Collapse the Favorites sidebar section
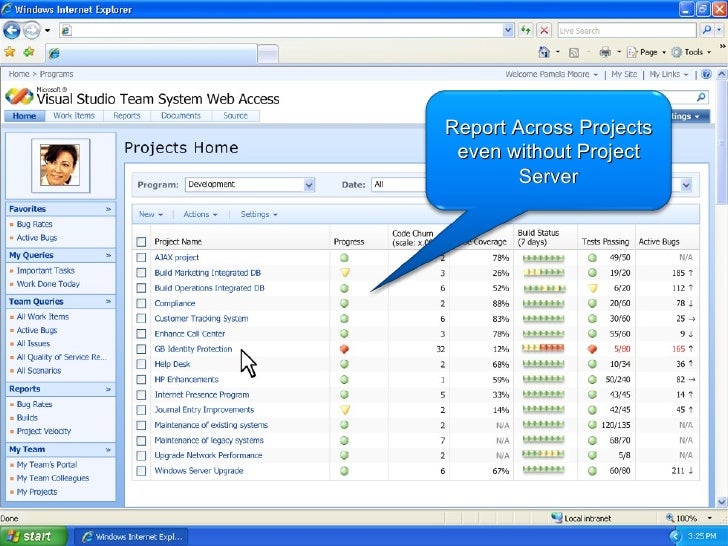 point(108,209)
